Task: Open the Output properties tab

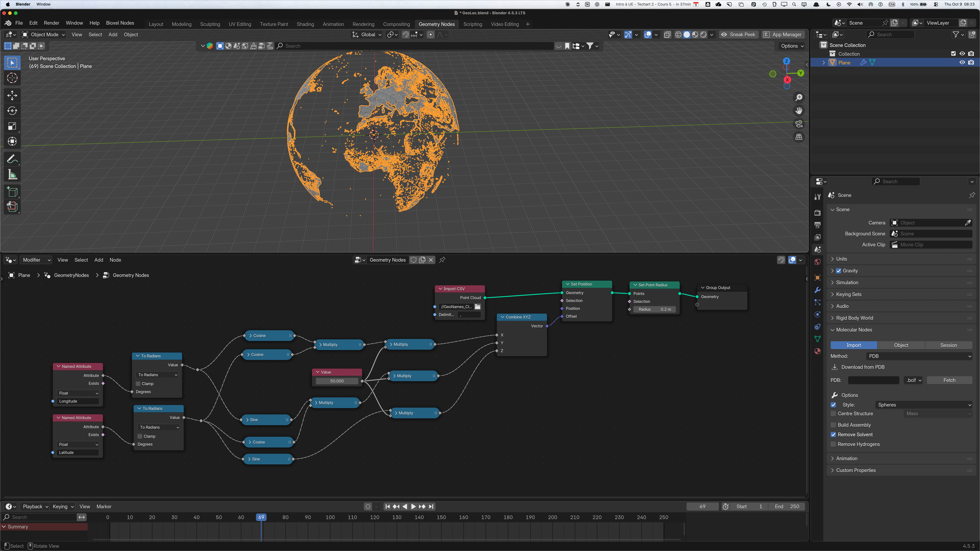Action: point(818,225)
